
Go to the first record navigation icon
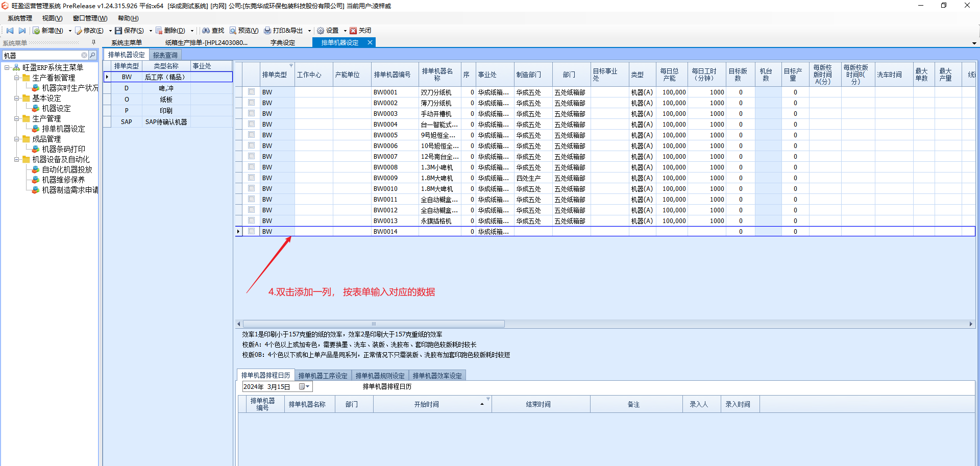coord(10,31)
